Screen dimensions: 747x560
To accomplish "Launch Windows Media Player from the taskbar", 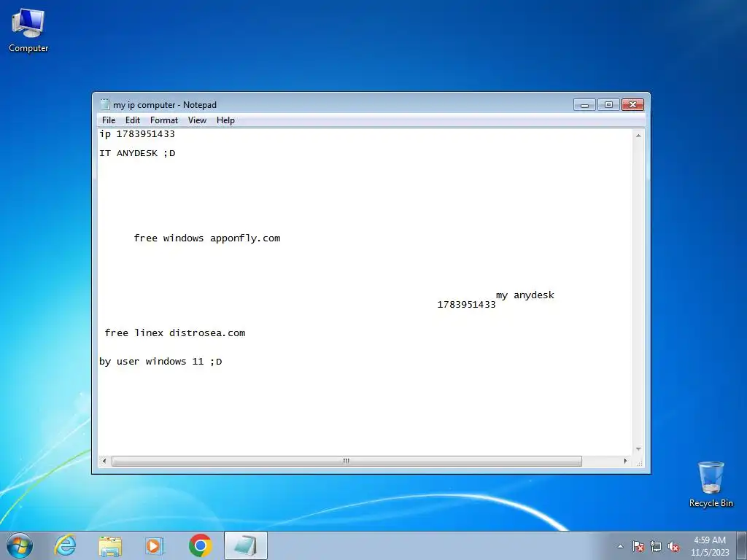I will tap(155, 545).
